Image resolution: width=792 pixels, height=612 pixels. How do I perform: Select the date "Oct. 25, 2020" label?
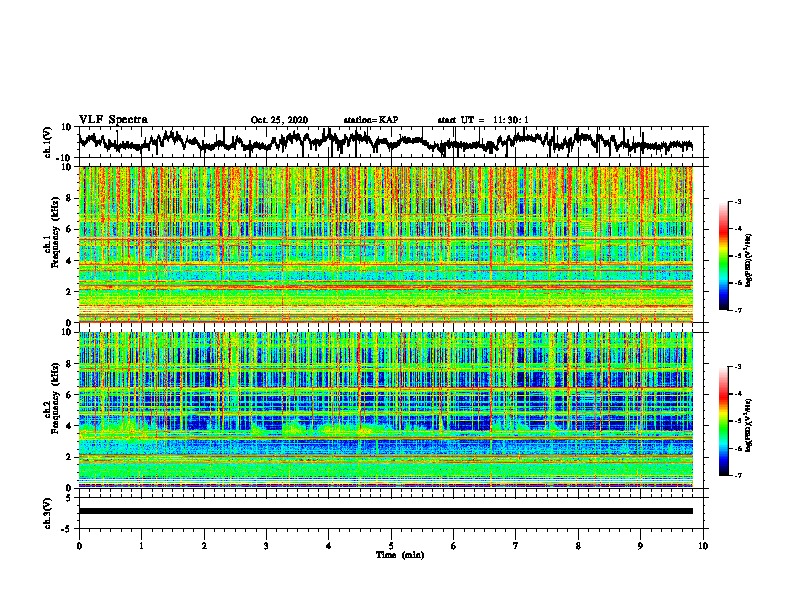279,120
